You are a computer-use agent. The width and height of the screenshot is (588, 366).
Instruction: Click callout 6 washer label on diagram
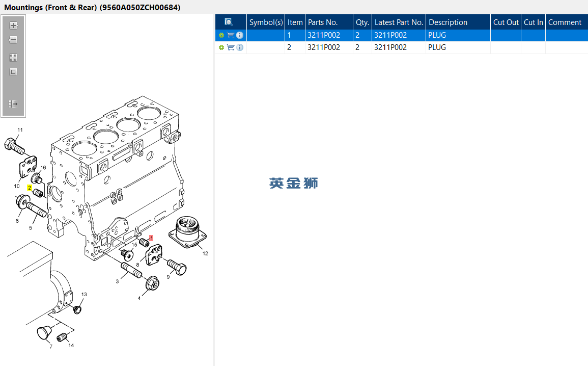pyautogui.click(x=17, y=221)
